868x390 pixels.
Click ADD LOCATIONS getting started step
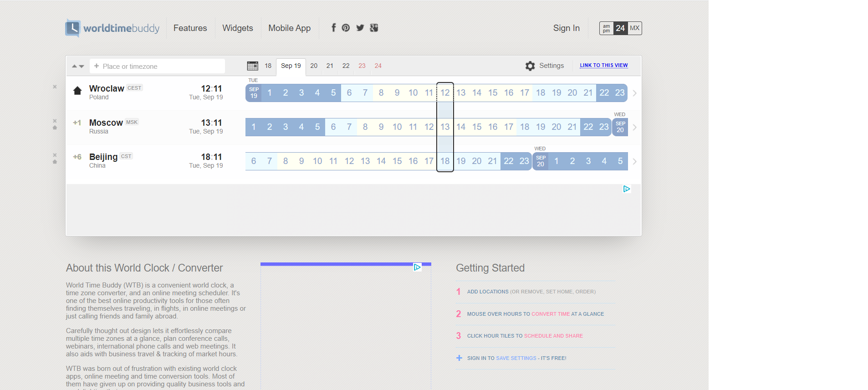[488, 292]
